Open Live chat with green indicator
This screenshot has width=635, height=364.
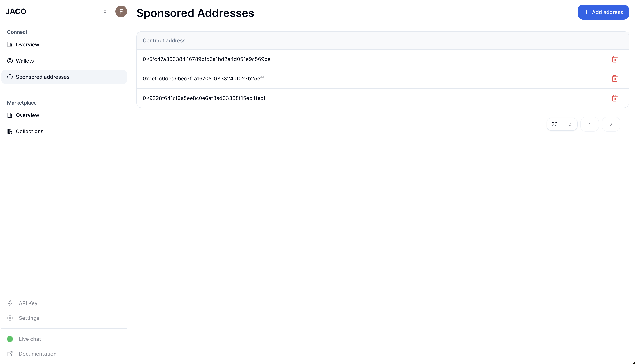pyautogui.click(x=30, y=339)
